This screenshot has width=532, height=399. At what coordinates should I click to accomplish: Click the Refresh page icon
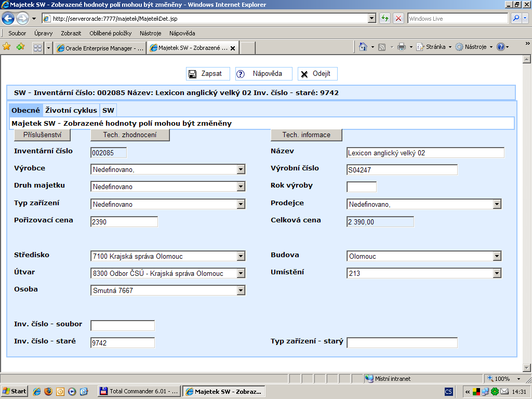[385, 18]
